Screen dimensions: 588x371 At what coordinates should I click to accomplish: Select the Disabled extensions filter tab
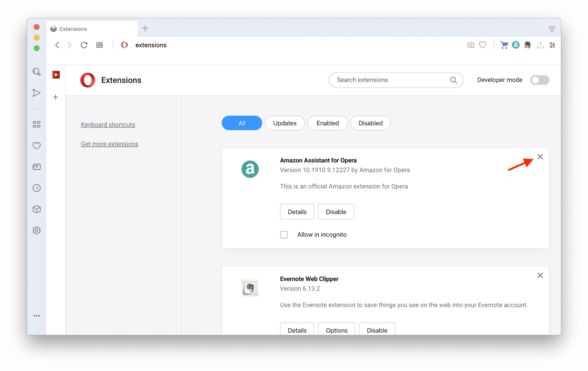(x=370, y=123)
